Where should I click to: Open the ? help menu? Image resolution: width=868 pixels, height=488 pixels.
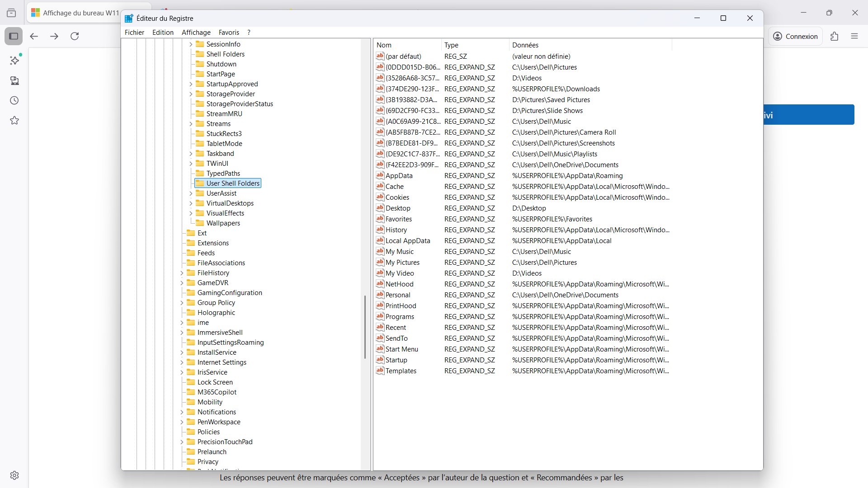click(x=249, y=33)
